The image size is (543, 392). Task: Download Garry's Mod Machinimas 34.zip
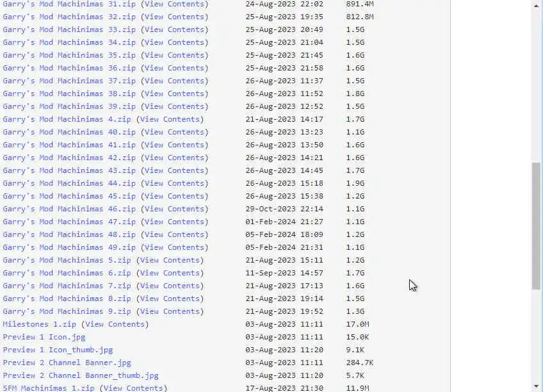click(x=69, y=42)
